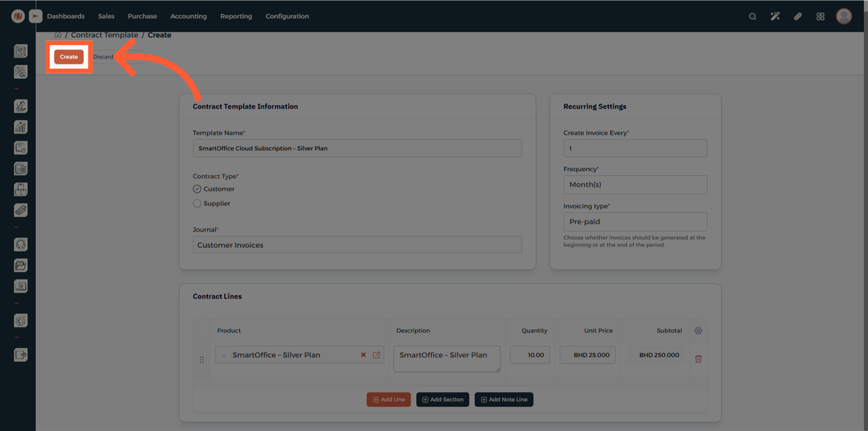The image size is (868, 431).
Task: Select the Customer contract type radio button
Action: click(197, 189)
